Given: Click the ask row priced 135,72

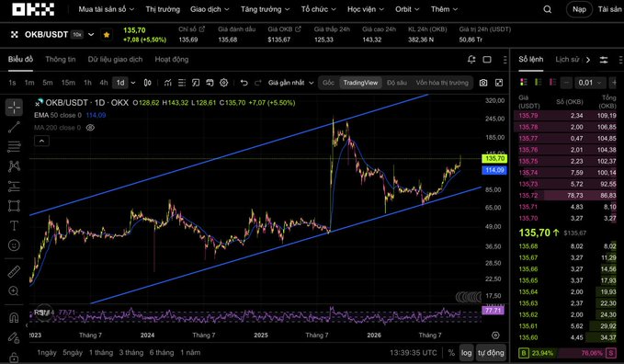Looking at the screenshot, I should (x=568, y=196).
